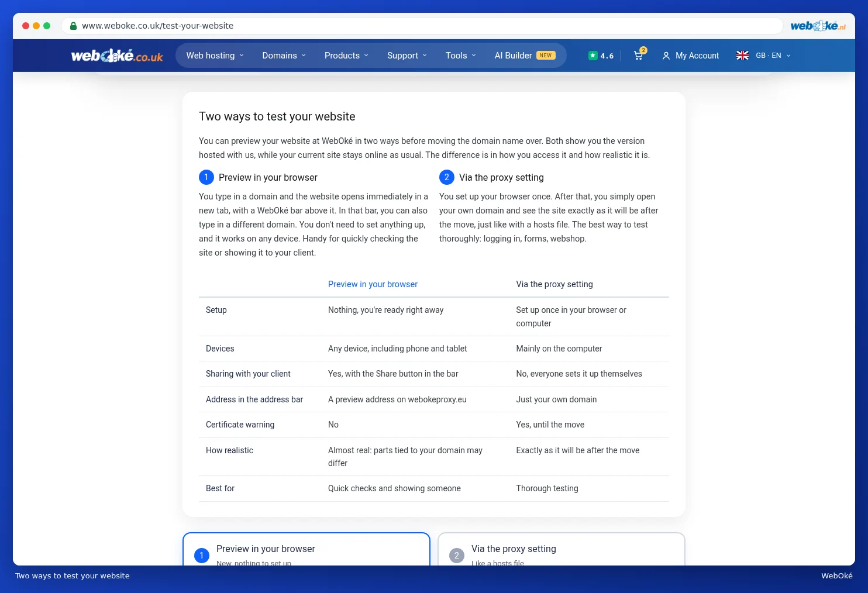
Task: Open the AI Builder menu item
Action: click(525, 56)
